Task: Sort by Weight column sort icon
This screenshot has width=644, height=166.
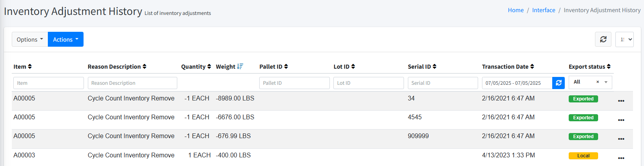Action: [x=240, y=66]
